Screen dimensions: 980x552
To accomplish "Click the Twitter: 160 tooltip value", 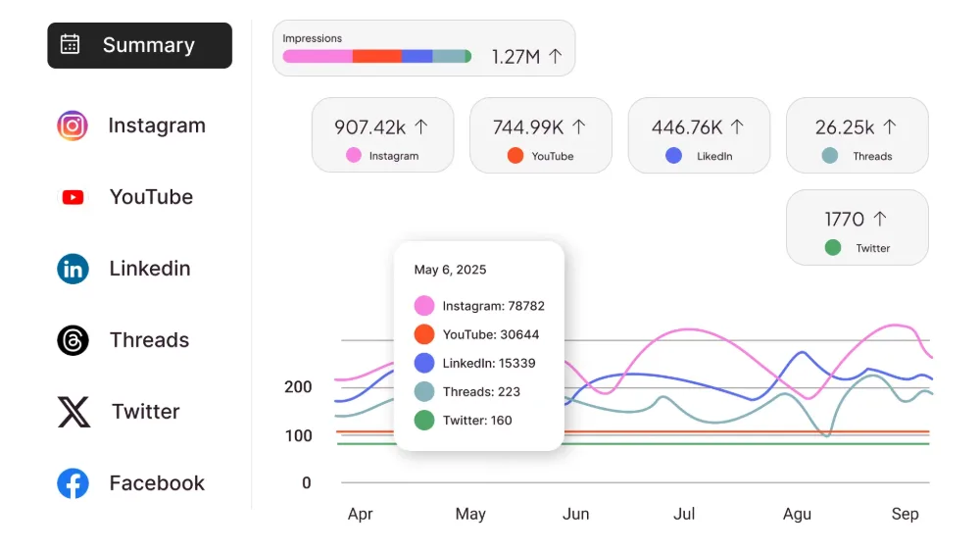I will pyautogui.click(x=477, y=421).
